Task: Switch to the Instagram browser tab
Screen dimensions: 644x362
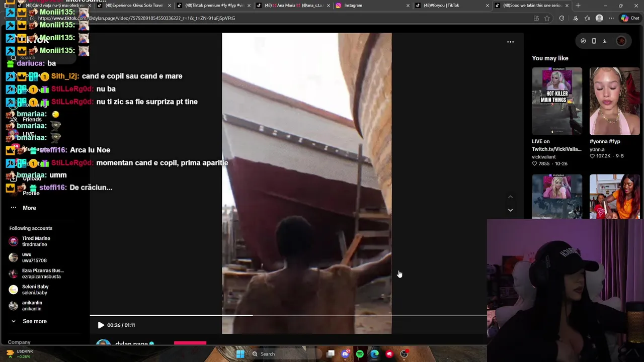Action: tap(373, 6)
